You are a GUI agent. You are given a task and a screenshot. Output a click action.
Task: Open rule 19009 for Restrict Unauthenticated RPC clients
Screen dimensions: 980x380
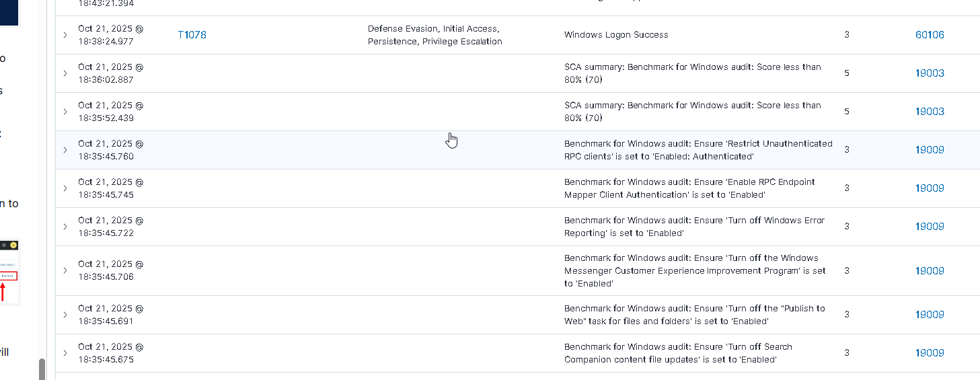click(930, 150)
